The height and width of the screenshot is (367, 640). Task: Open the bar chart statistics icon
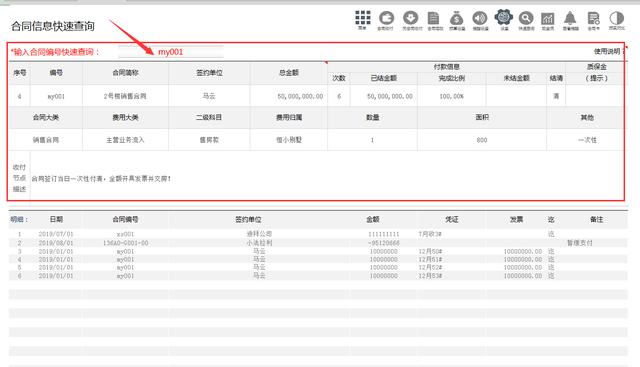[x=547, y=19]
